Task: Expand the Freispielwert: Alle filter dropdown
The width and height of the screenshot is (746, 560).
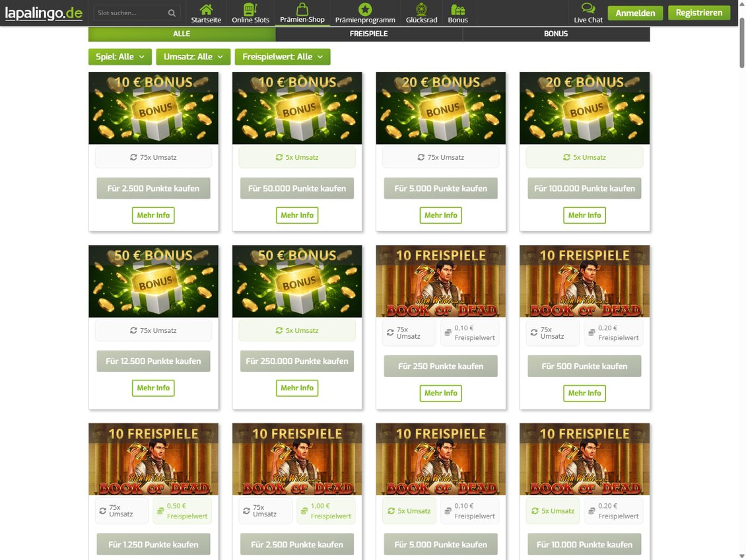Action: (x=283, y=57)
